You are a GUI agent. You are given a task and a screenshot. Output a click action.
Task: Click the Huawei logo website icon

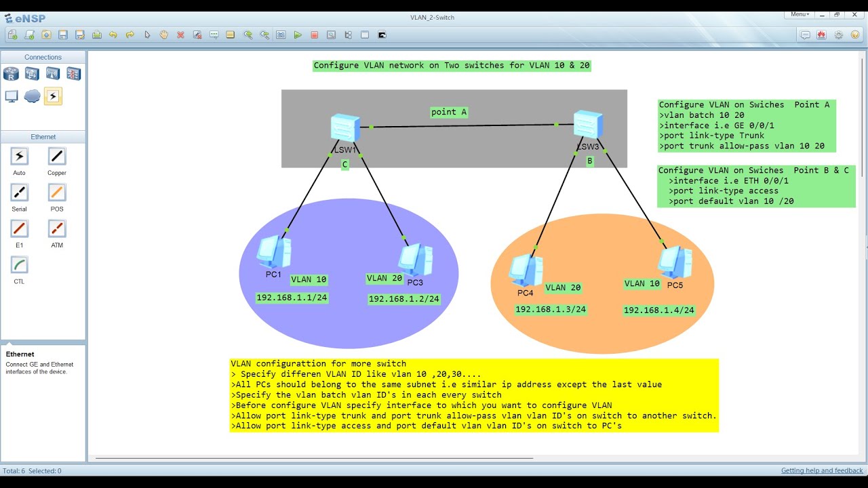pyautogui.click(x=821, y=35)
